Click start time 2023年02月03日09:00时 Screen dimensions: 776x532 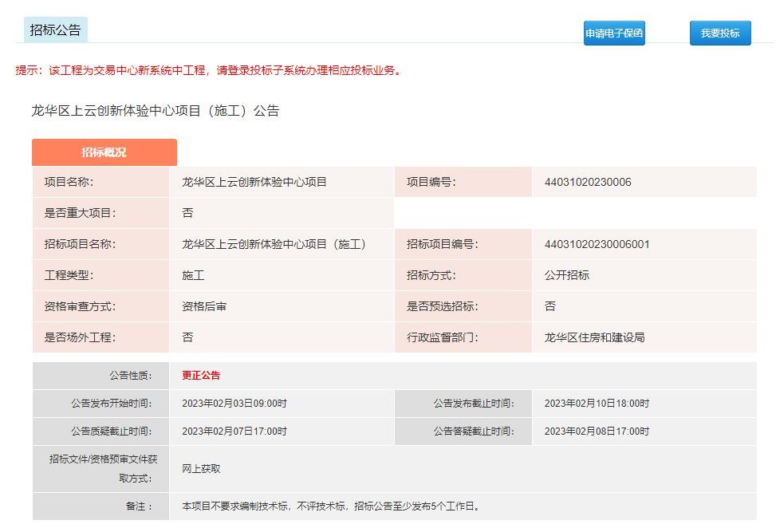(234, 404)
